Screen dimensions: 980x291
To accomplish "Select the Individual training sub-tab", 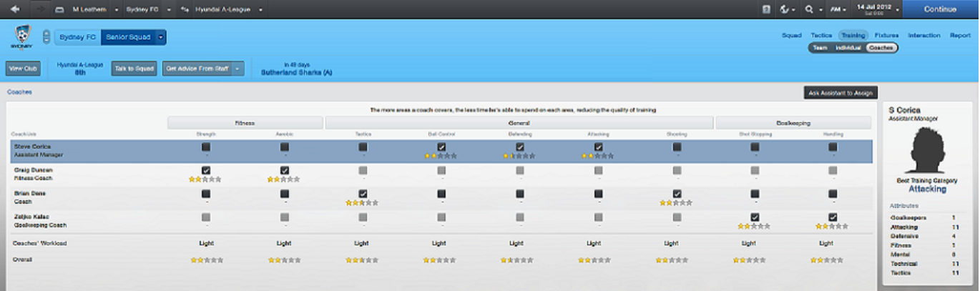I will [848, 47].
